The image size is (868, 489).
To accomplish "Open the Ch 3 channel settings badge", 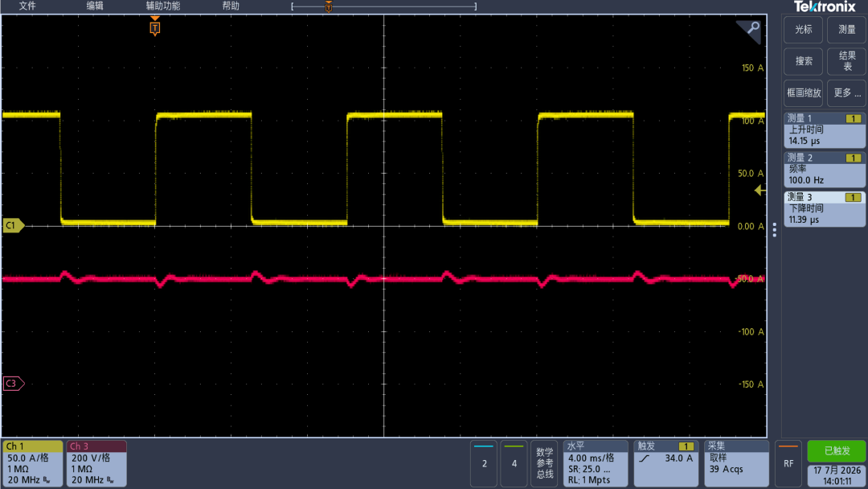I will click(96, 463).
